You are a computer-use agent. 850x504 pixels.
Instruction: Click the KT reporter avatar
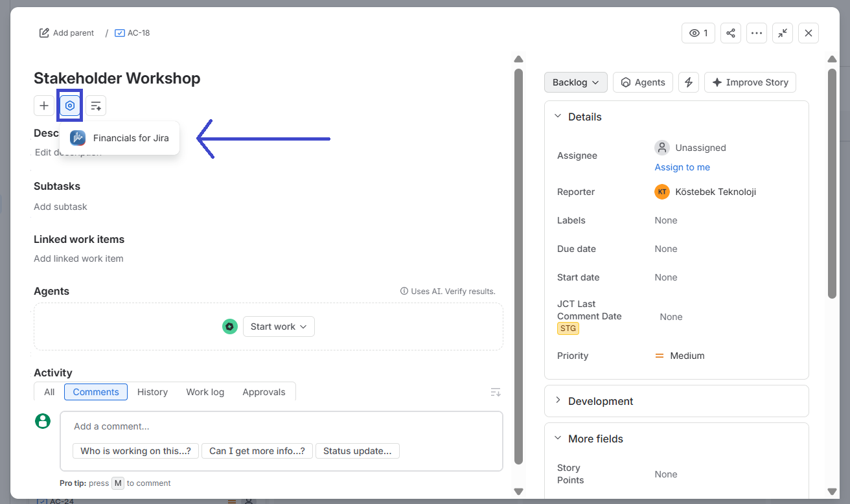[662, 192]
